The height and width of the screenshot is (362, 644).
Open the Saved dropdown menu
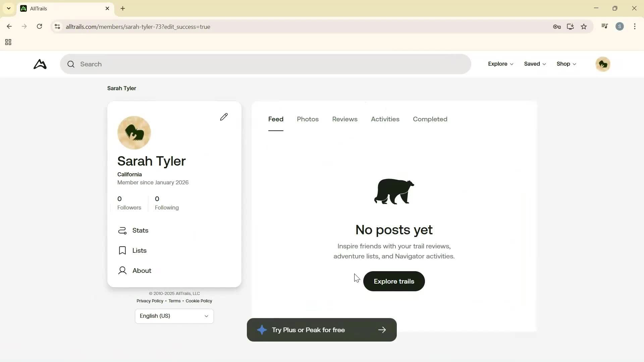pos(534,64)
